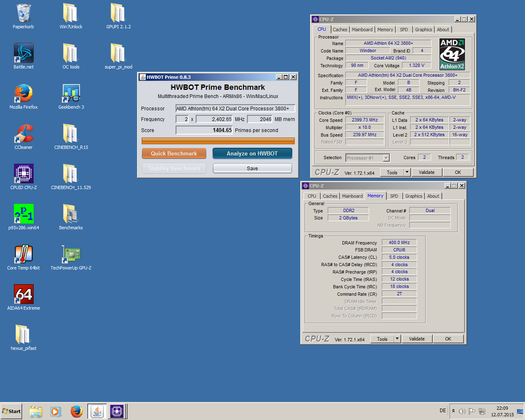Open the super_pi_mod folder

(x=119, y=57)
